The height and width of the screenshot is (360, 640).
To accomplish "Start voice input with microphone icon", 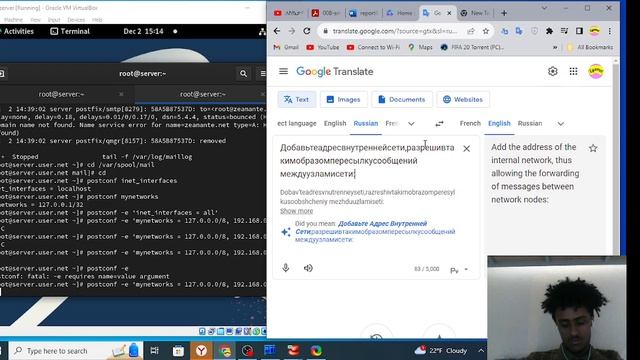I will (x=286, y=268).
